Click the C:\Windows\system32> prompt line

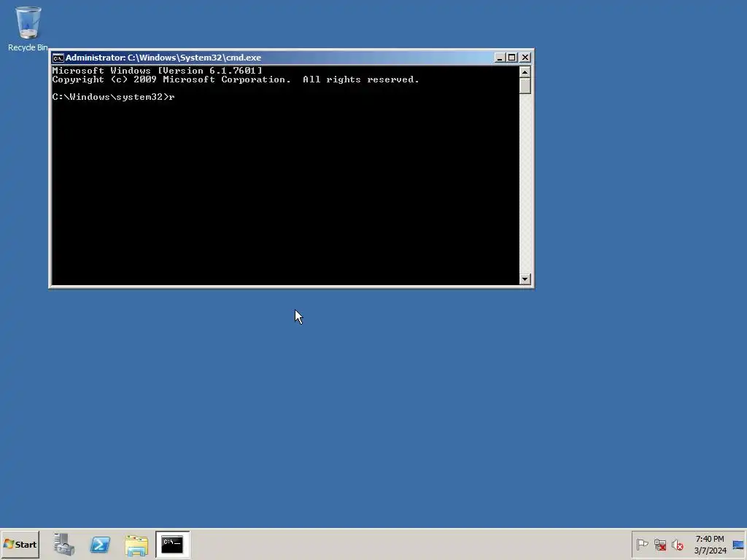click(x=113, y=97)
